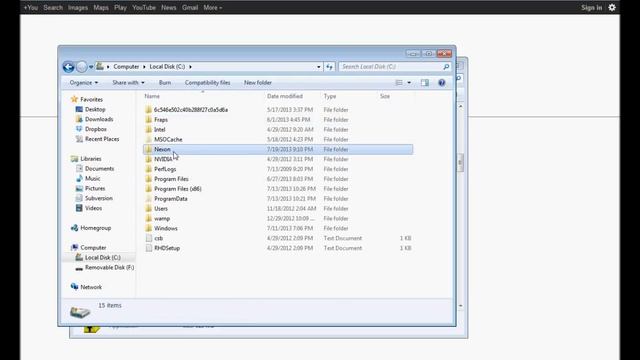Select Local Disk (C:) in navigation pane
This screenshot has height=360, width=640.
103,258
